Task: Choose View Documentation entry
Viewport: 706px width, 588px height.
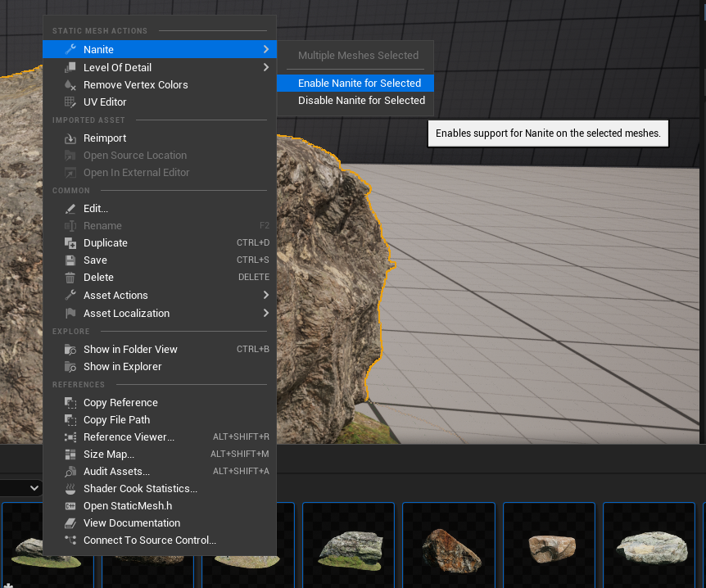Action: click(x=160, y=523)
